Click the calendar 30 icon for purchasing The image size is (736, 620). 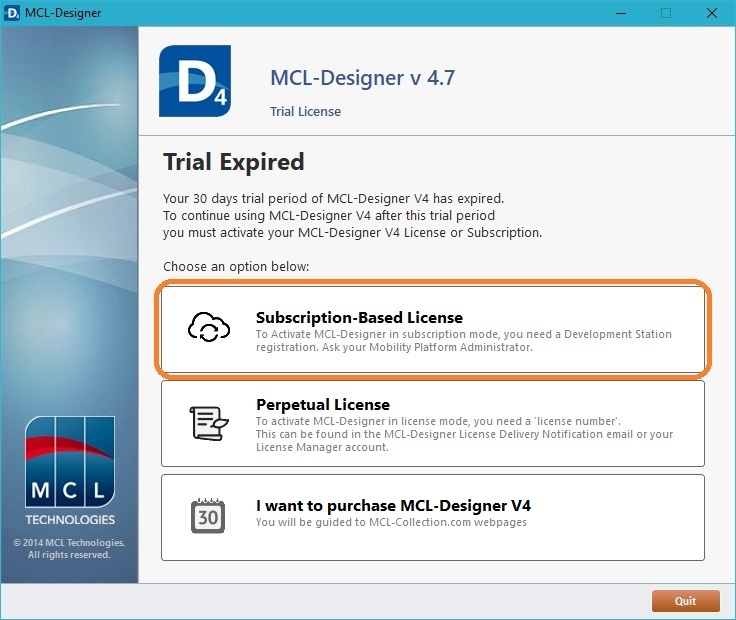(209, 515)
